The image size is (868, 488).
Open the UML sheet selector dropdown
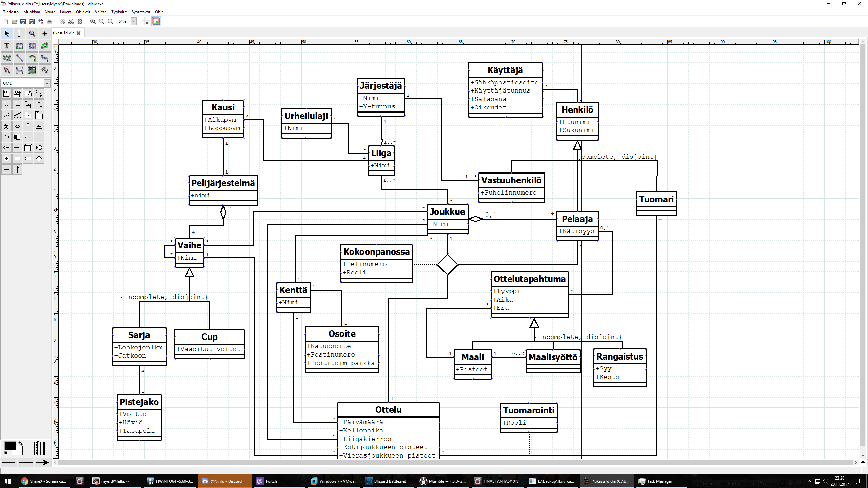coord(47,83)
